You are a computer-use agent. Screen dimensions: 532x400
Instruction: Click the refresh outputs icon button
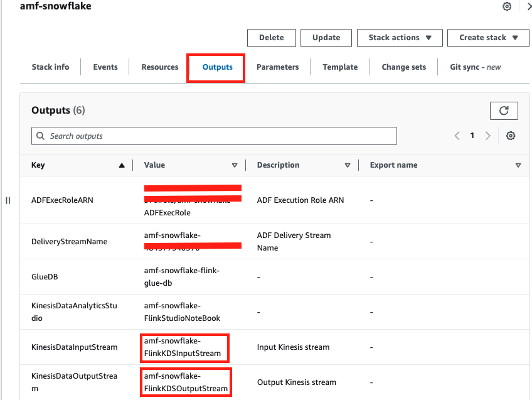pyautogui.click(x=503, y=111)
